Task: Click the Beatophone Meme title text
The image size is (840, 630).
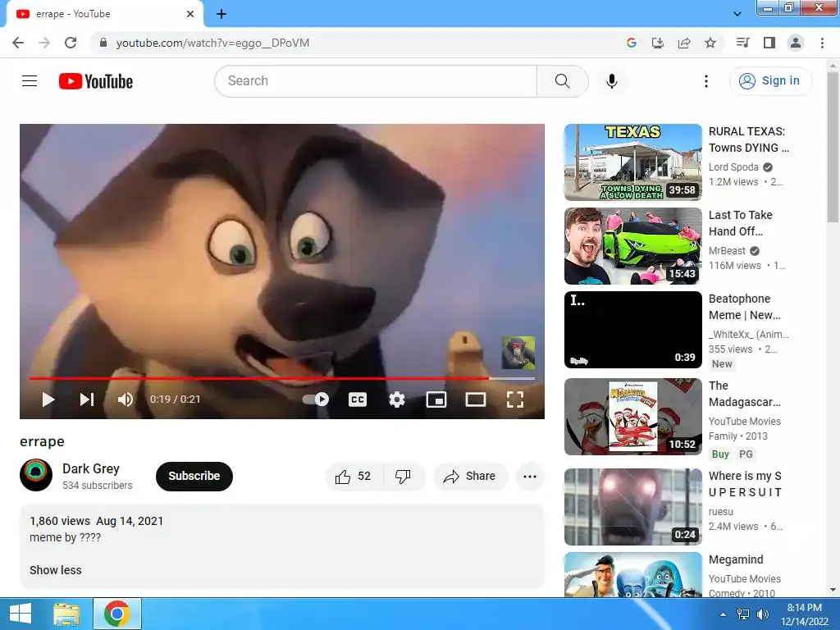Action: (744, 307)
